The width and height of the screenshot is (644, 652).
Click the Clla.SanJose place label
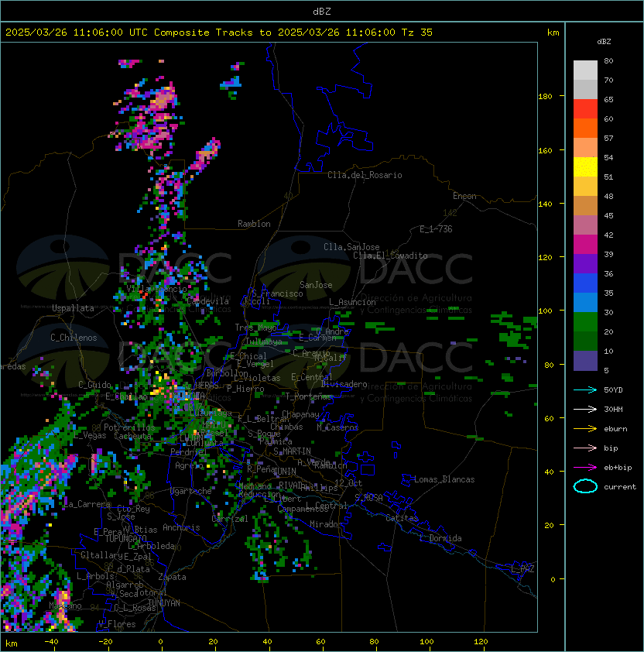pos(351,247)
